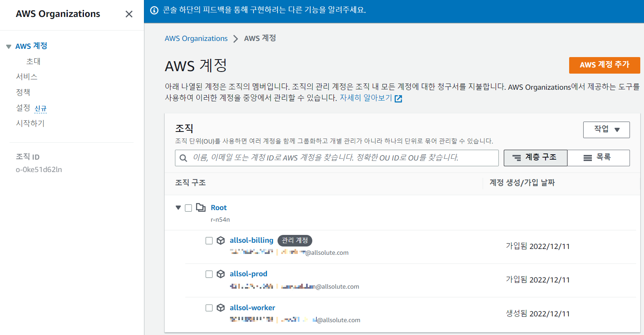Open 초대 in the sidebar

(34, 61)
